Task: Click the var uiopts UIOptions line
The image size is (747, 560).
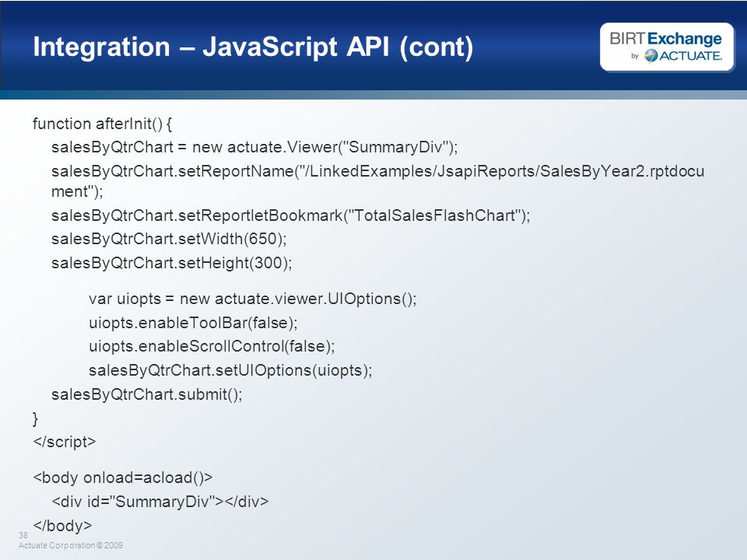Action: [252, 299]
